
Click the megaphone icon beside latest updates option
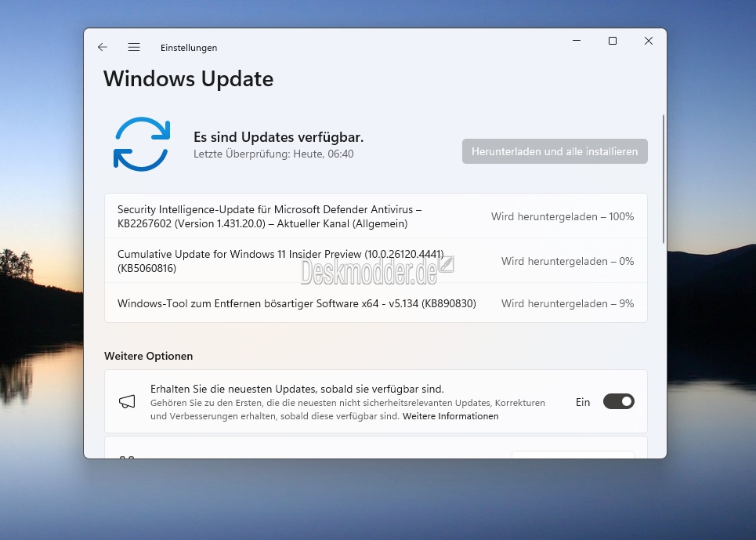[x=127, y=401]
